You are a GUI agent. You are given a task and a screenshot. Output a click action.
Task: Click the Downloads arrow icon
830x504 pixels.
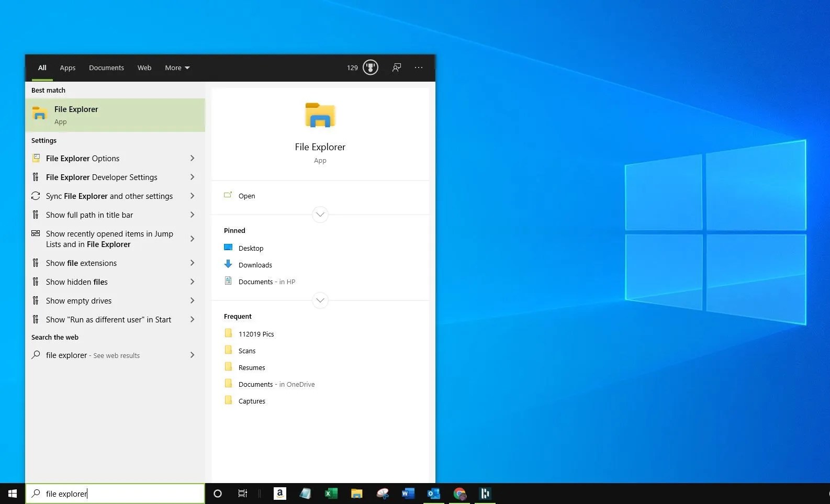click(x=228, y=264)
